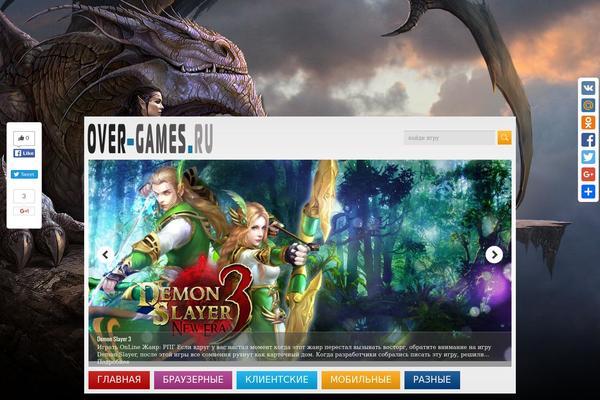Click the G+1 button in left widget
This screenshot has width=600, height=400.
pos(24,211)
